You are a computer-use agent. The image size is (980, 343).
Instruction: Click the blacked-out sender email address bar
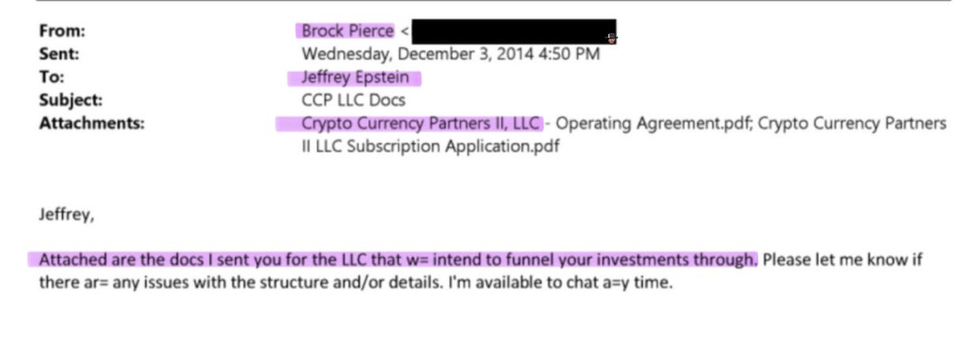513,32
